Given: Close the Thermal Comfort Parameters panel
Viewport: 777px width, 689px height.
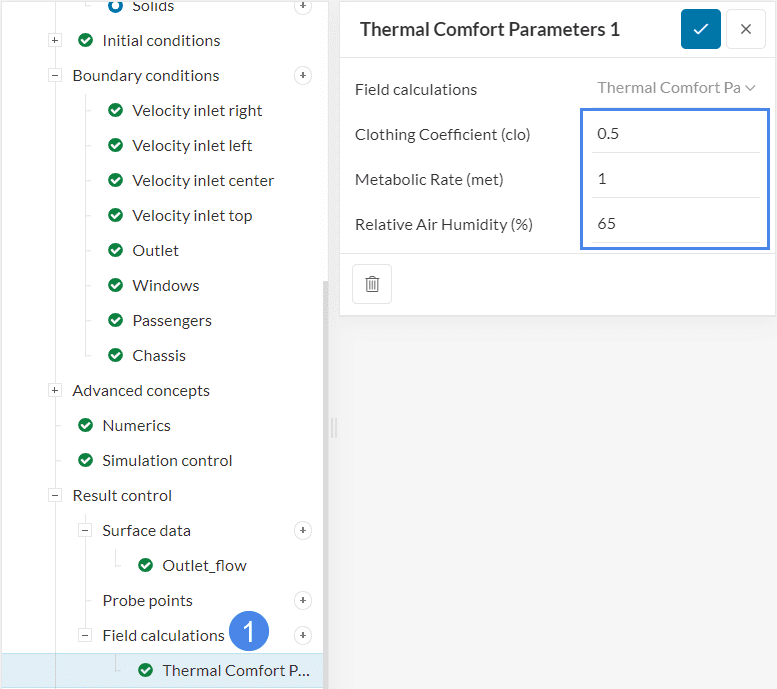Looking at the screenshot, I should [x=745, y=29].
